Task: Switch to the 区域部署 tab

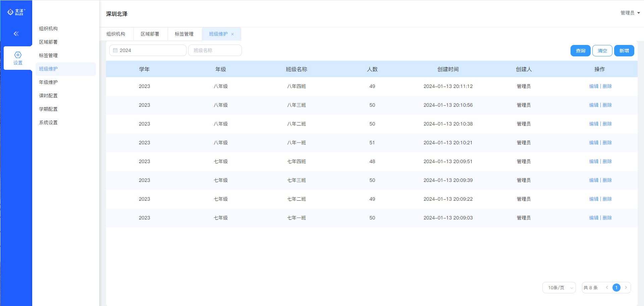Action: point(150,34)
